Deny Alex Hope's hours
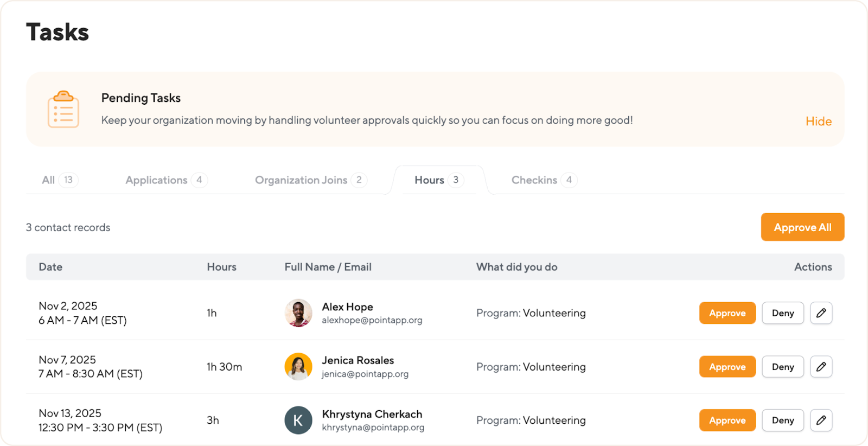 pyautogui.click(x=783, y=313)
